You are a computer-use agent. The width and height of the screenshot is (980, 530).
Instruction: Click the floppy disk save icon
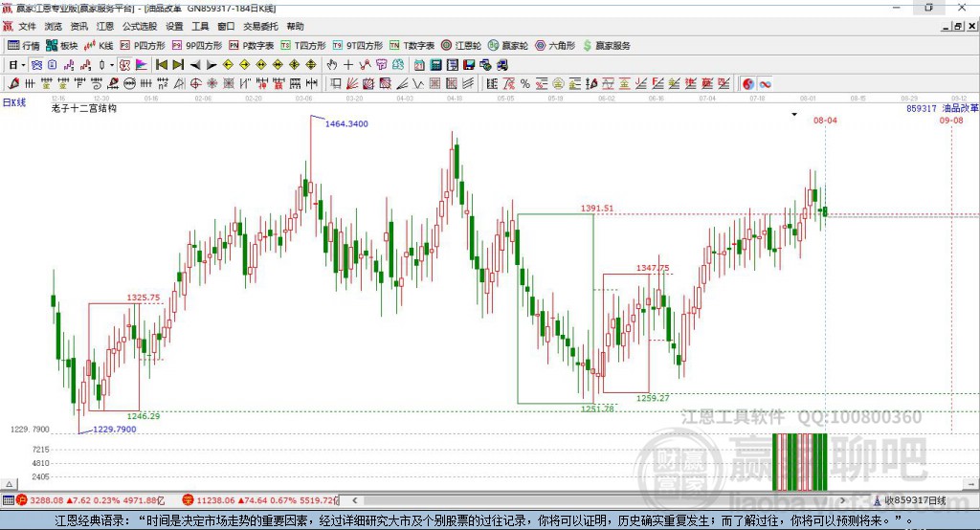click(469, 65)
